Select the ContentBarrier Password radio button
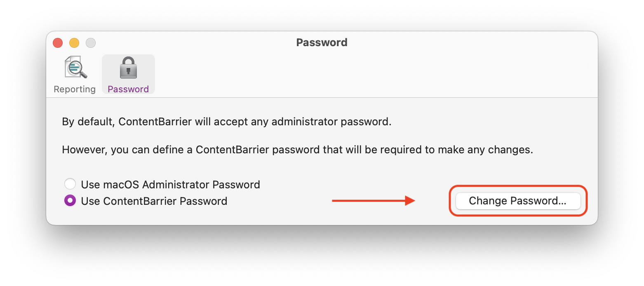 tap(70, 201)
